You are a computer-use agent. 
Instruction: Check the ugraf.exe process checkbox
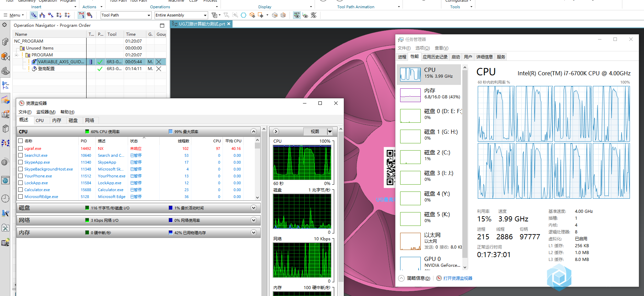click(21, 149)
